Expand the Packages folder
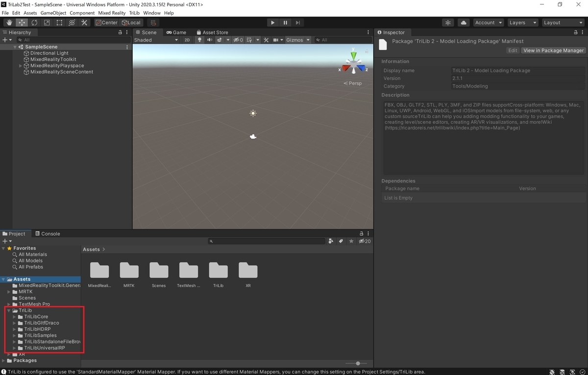The height and width of the screenshot is (375, 588). click(x=3, y=360)
